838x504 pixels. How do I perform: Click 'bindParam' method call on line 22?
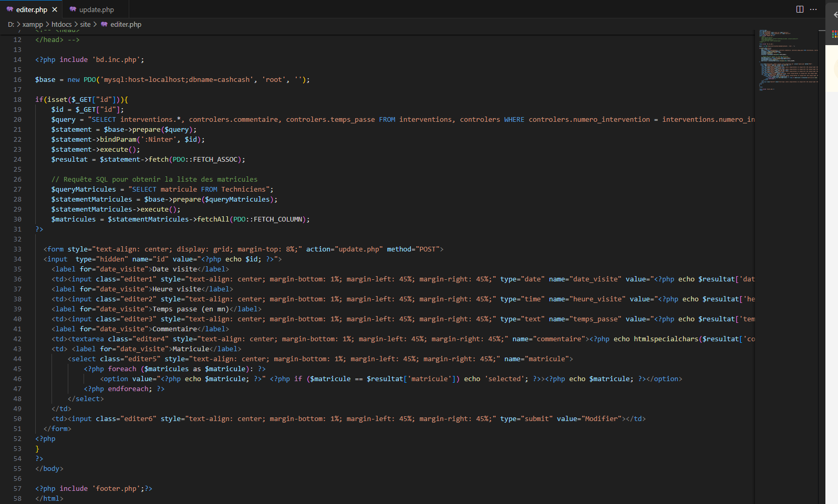tap(118, 139)
